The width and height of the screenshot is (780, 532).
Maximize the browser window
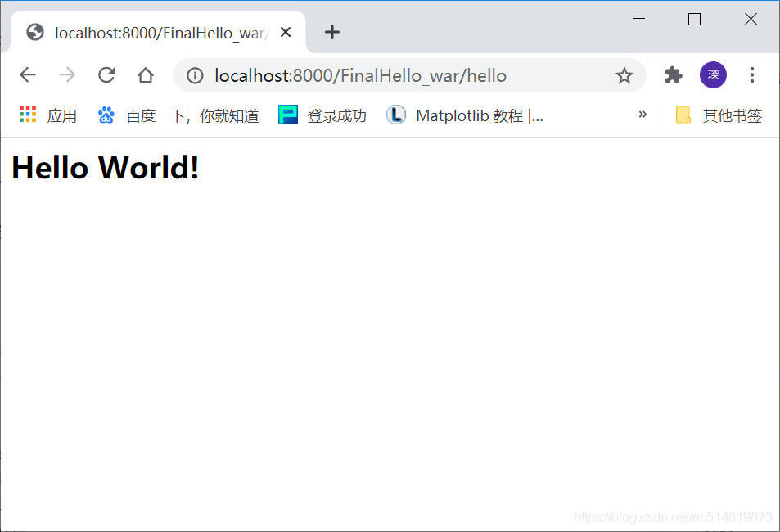694,19
